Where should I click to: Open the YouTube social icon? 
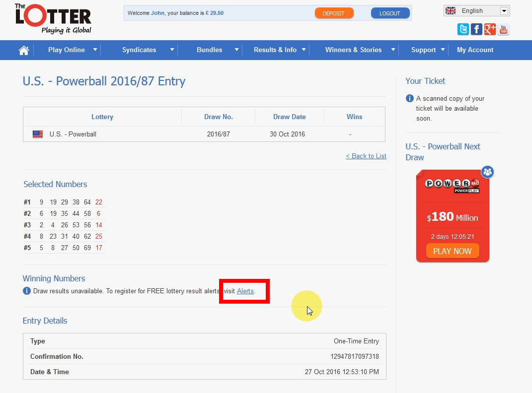click(503, 30)
